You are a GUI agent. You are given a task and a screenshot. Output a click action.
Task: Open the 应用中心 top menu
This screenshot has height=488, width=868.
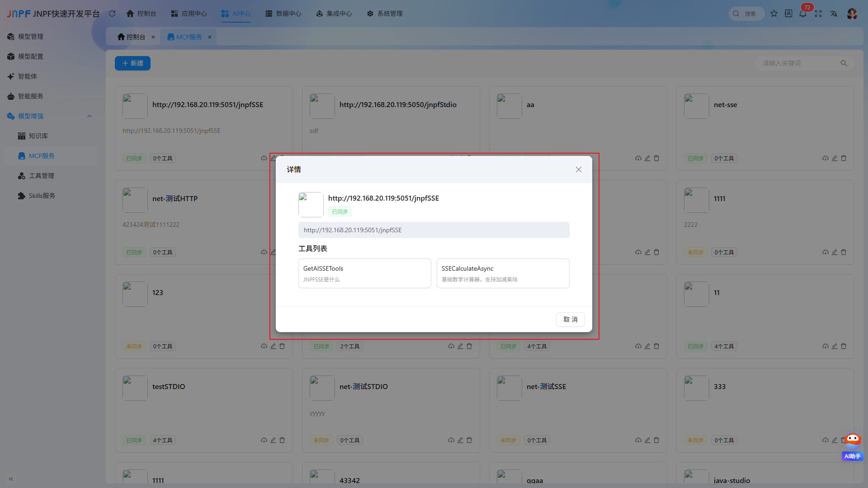pos(189,14)
